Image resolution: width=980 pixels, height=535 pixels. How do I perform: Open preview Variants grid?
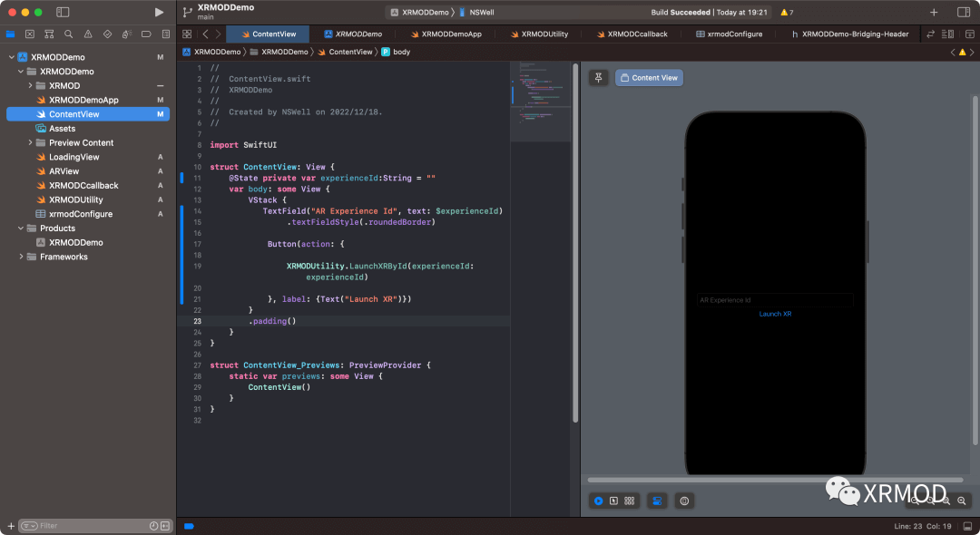[630, 501]
